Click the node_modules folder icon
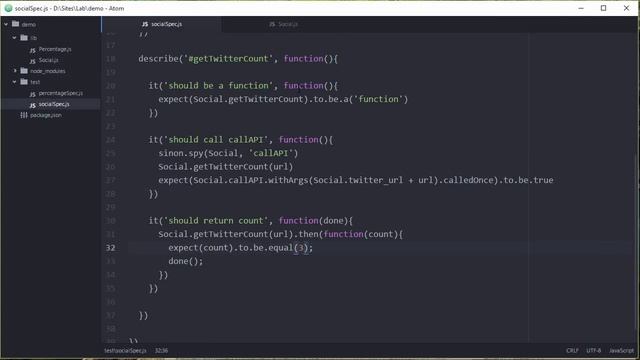This screenshot has height=360, width=640. pos(24,71)
